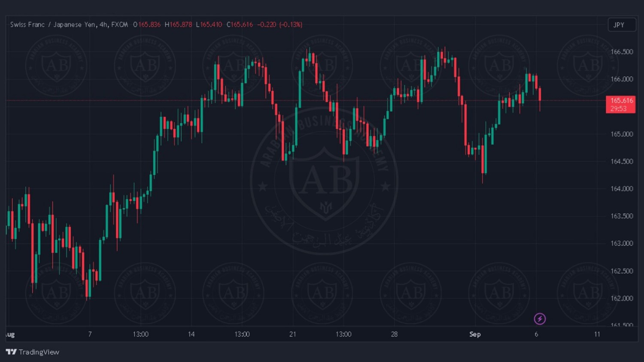Click the purple lightning event icon

tap(540, 319)
